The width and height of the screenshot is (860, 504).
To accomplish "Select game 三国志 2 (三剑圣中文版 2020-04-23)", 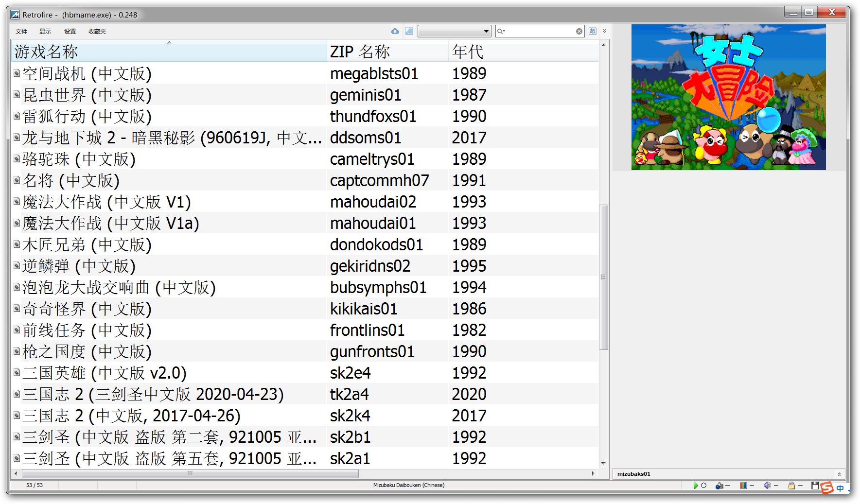I will pos(153,394).
